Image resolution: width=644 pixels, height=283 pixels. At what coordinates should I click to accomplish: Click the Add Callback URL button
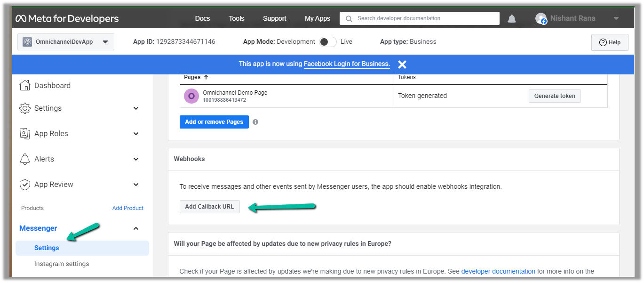(x=209, y=207)
